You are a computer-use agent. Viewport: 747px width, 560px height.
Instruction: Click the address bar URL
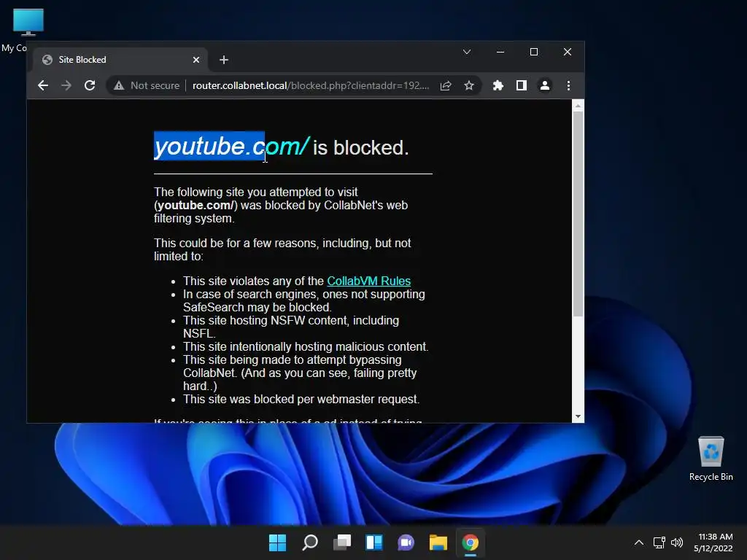pos(311,86)
